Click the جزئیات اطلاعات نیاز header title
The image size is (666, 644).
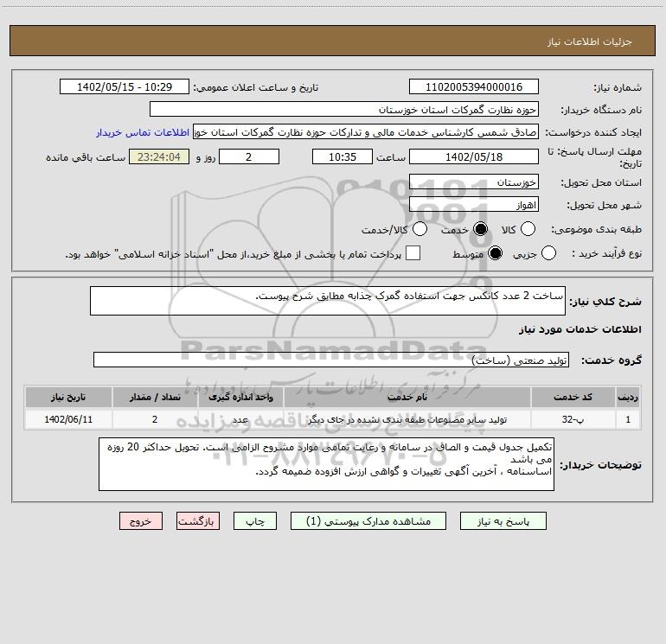point(590,41)
